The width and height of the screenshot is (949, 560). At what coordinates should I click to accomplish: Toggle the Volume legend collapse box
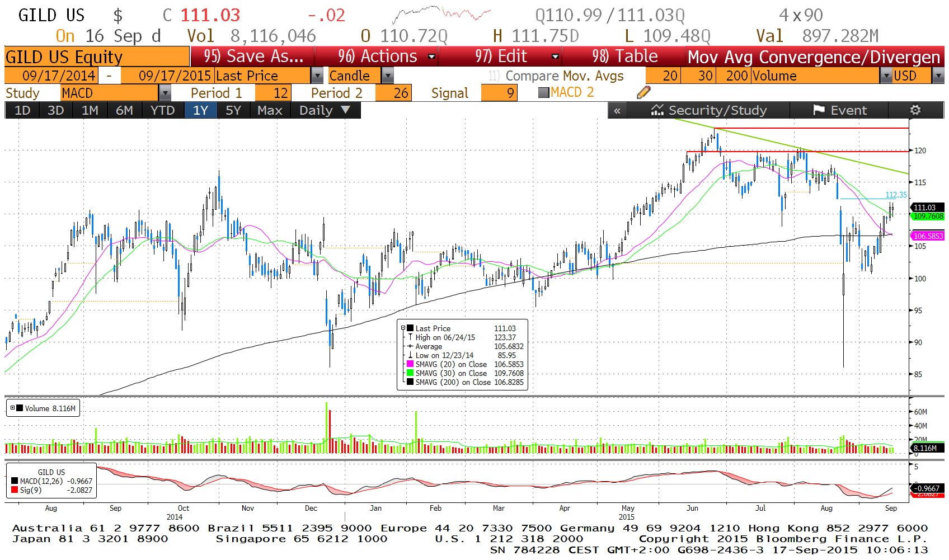(12, 408)
